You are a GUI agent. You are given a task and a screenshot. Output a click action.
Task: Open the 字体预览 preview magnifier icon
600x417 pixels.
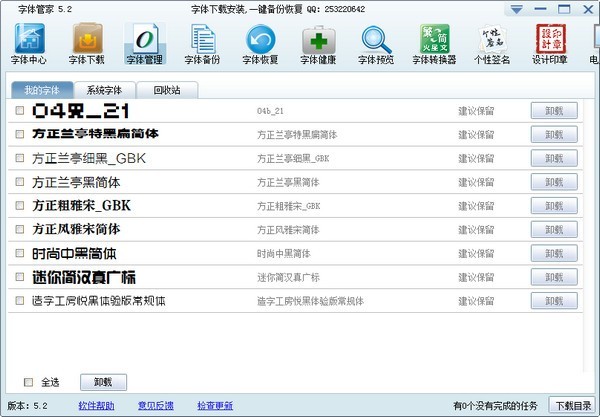pyautogui.click(x=377, y=45)
